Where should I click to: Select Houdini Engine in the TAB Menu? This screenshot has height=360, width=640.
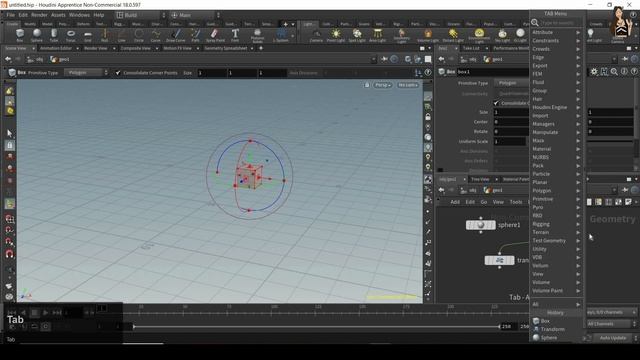click(x=556, y=107)
